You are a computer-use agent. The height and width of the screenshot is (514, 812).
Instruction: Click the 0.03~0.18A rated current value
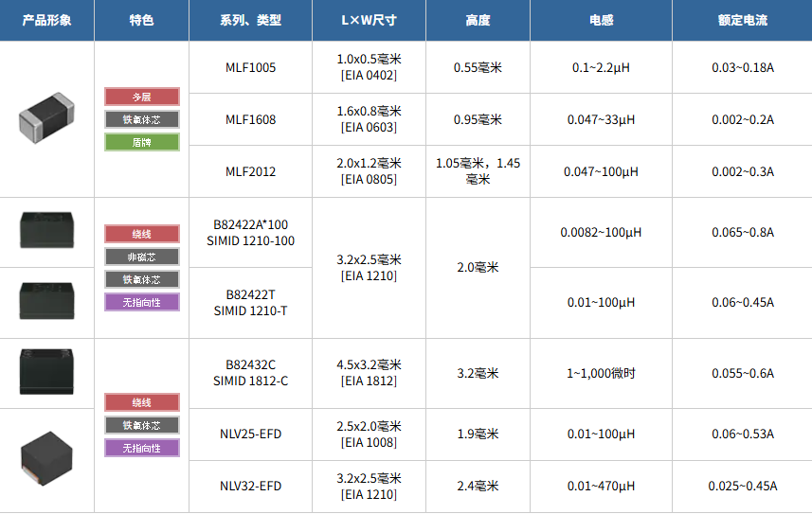(743, 67)
